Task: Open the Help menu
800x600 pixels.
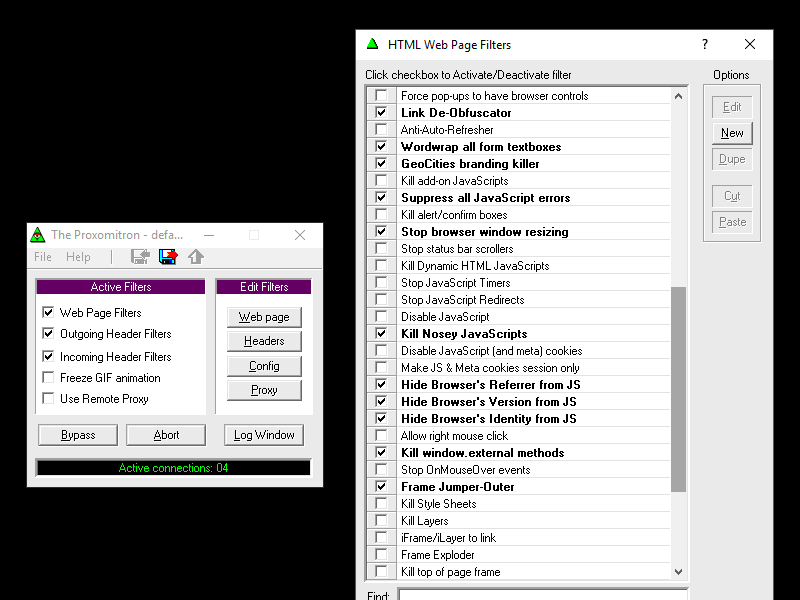Action: [x=78, y=257]
